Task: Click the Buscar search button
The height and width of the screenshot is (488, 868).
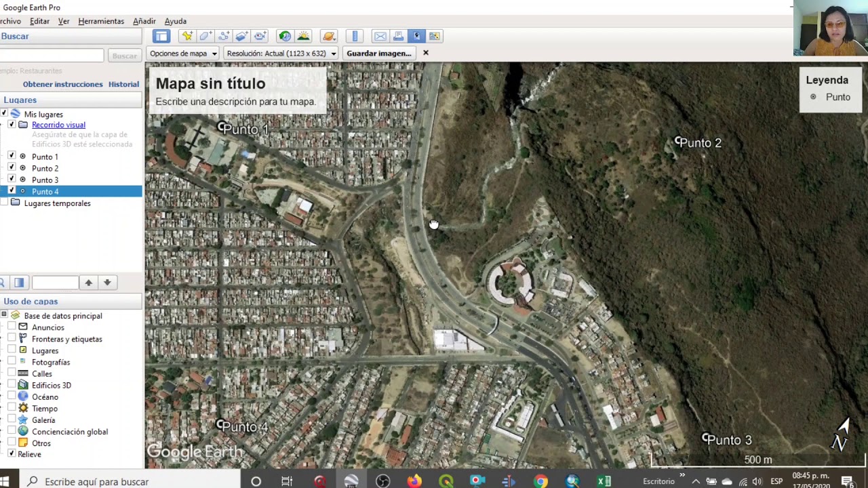Action: click(x=124, y=56)
